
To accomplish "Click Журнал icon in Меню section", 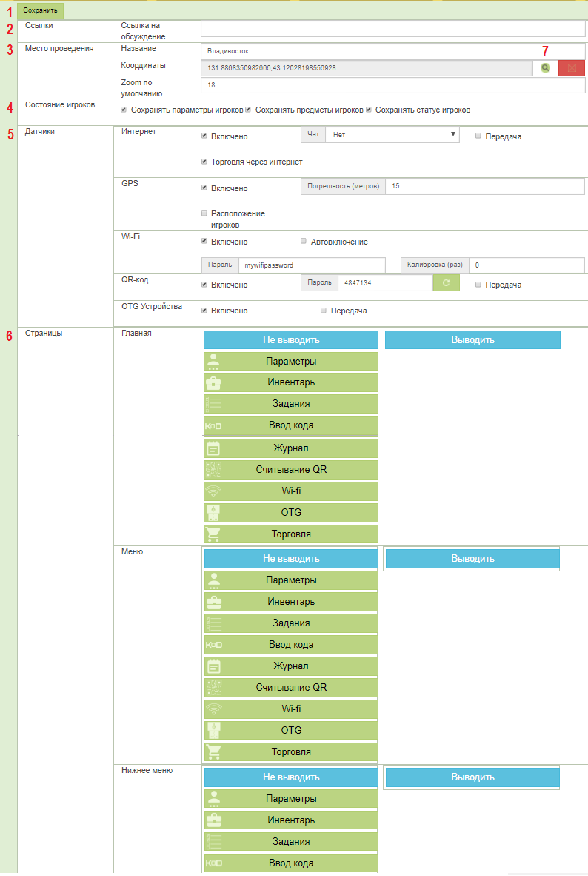I will point(214,666).
